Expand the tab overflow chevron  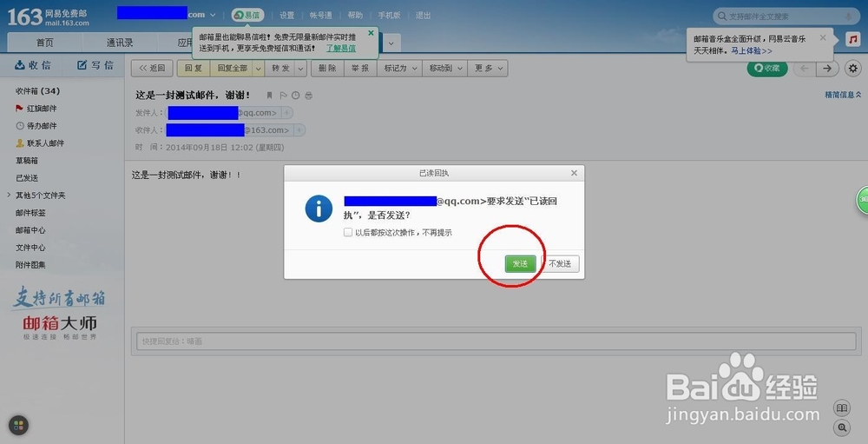pyautogui.click(x=391, y=43)
